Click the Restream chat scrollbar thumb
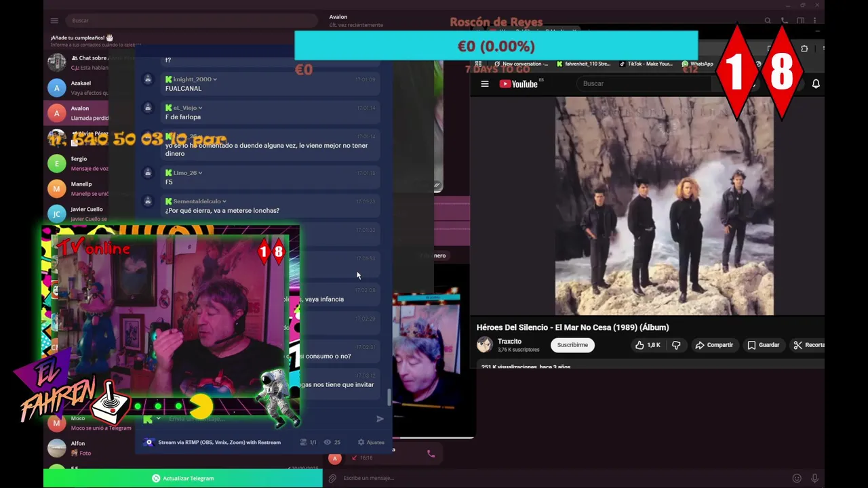The image size is (868, 488). point(389,396)
